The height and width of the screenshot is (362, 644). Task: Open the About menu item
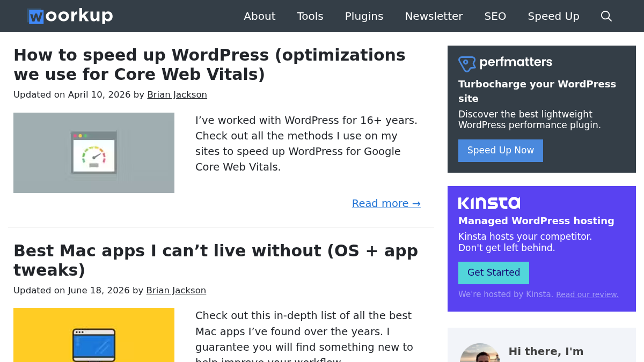pos(260,16)
